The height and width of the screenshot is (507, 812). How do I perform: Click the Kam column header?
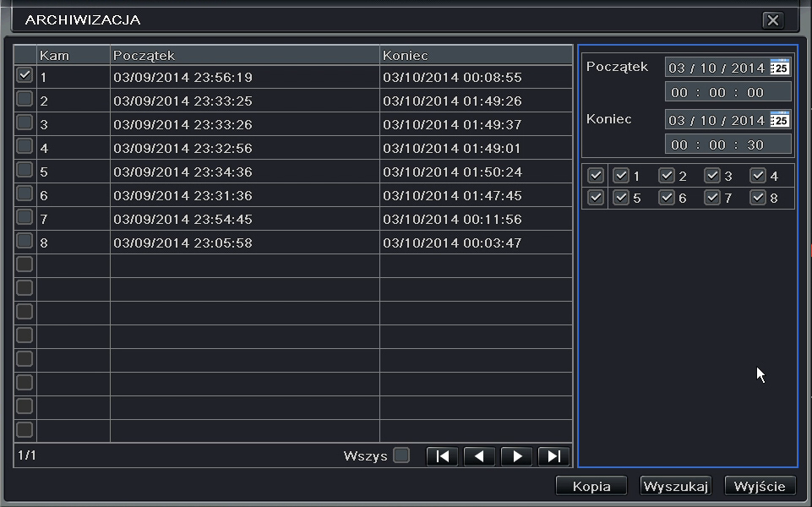(74, 55)
